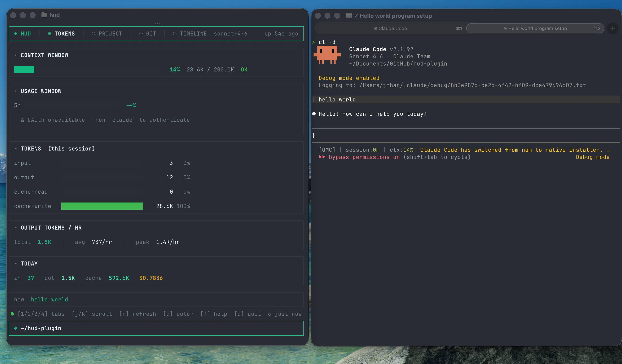Collapse the TOKENS this session section

pyautogui.click(x=16, y=149)
